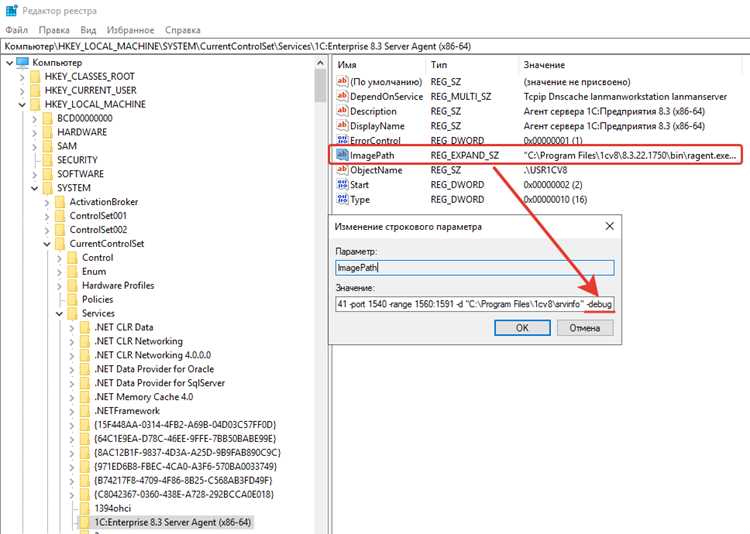The height and width of the screenshot is (534, 750).
Task: Select the (По умолчанию) value icon
Action: pyautogui.click(x=342, y=81)
